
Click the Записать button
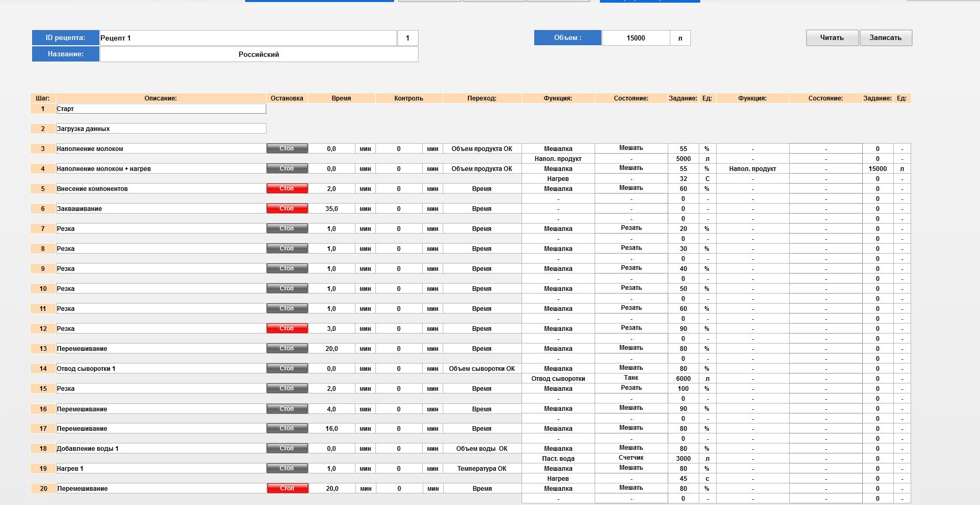885,38
